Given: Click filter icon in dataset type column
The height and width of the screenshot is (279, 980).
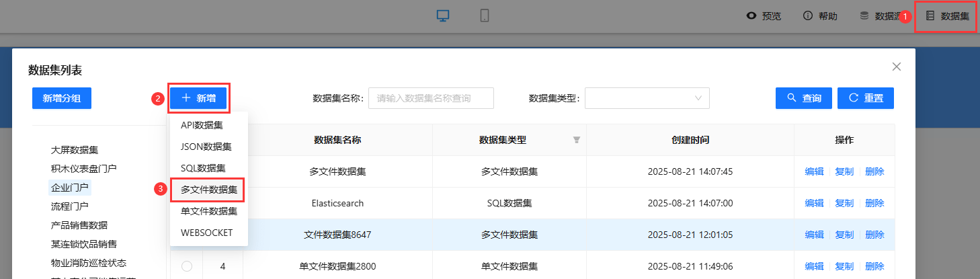Looking at the screenshot, I should (576, 141).
